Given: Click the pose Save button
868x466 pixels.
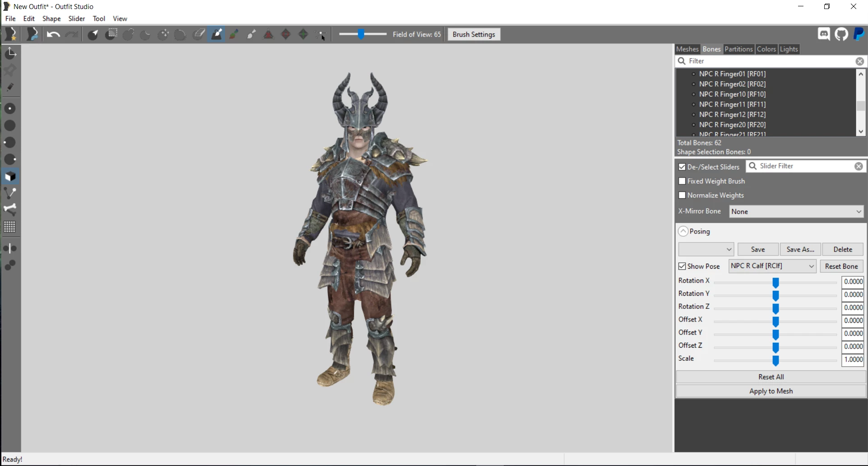Looking at the screenshot, I should 758,249.
